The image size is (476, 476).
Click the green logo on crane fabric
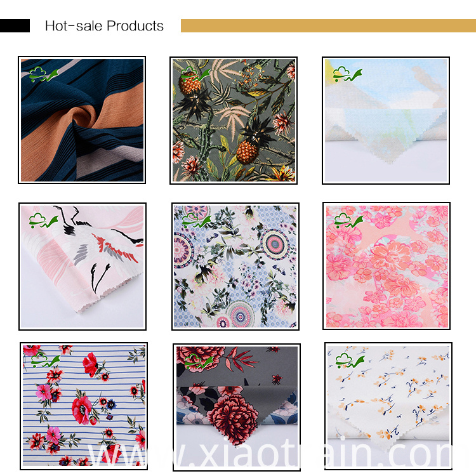pyautogui.click(x=44, y=221)
